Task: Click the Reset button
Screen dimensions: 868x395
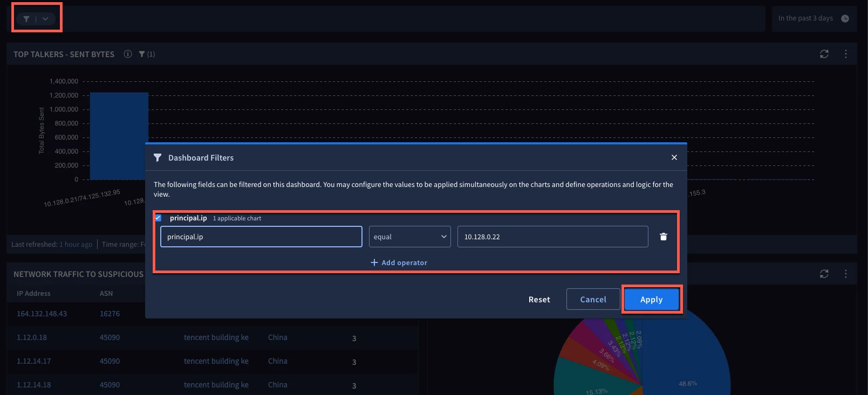Action: [x=539, y=300]
